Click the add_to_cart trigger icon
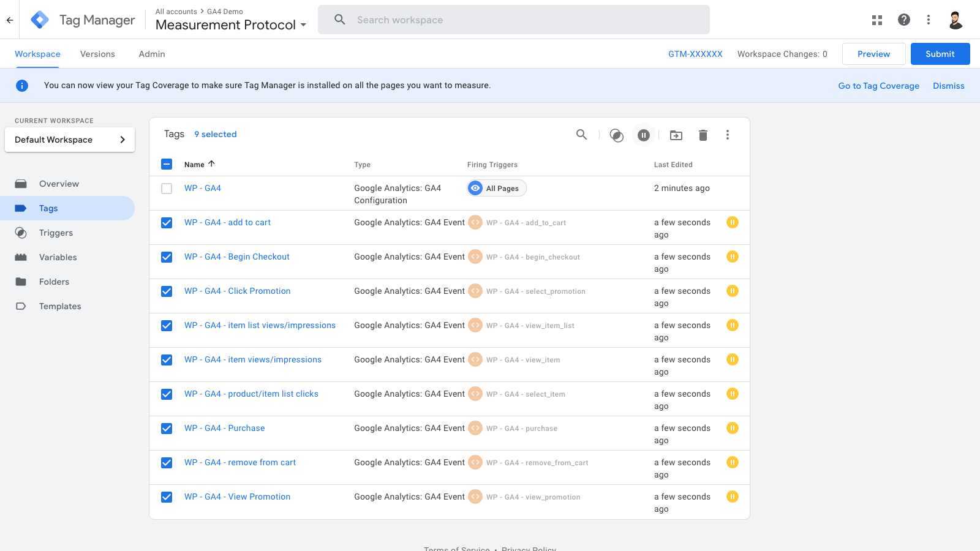The height and width of the screenshot is (551, 980). click(475, 222)
